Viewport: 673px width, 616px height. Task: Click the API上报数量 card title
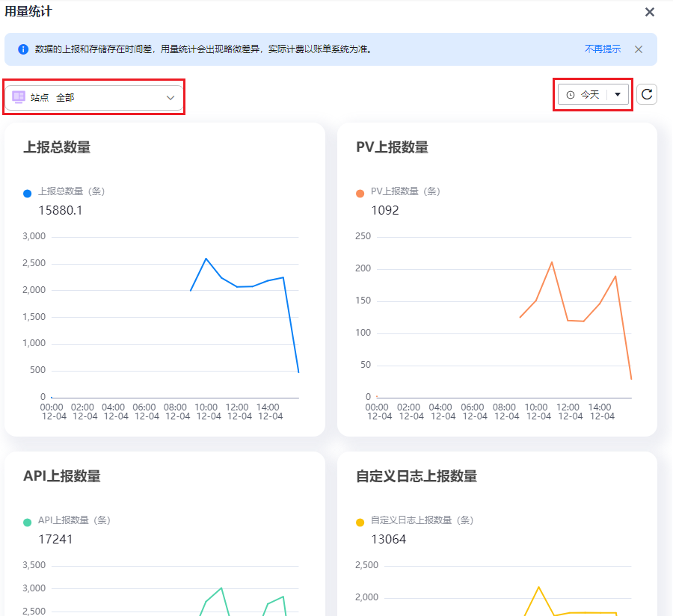point(61,476)
